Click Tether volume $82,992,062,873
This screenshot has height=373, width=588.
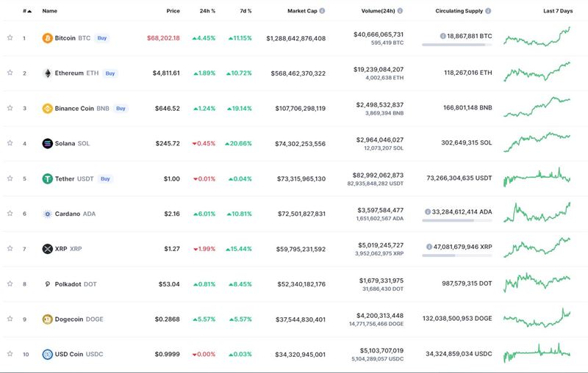pyautogui.click(x=378, y=175)
